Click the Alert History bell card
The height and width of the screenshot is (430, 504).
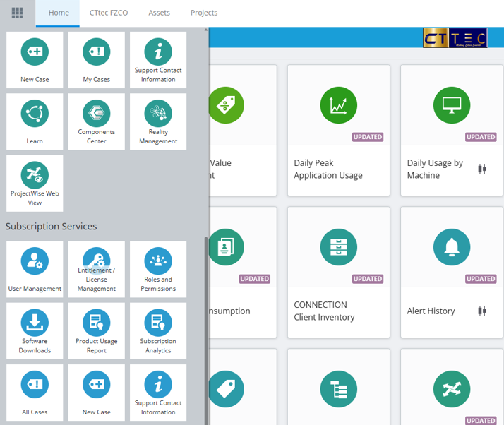tap(451, 272)
